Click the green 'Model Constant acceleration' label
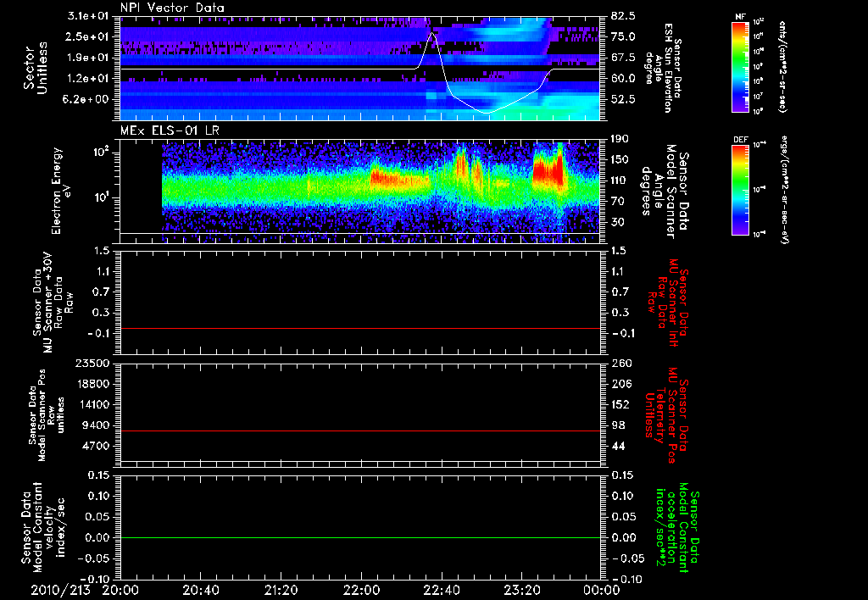The height and width of the screenshot is (600, 868). (677, 528)
